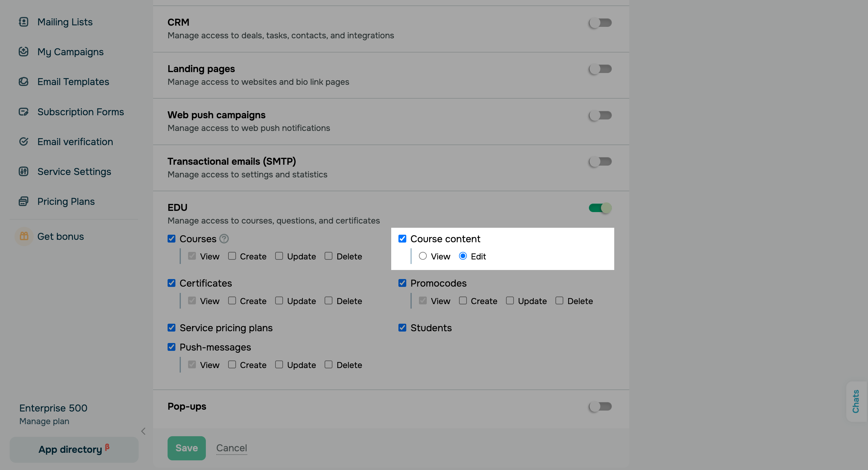Open the Pricing Plans section

click(x=66, y=201)
